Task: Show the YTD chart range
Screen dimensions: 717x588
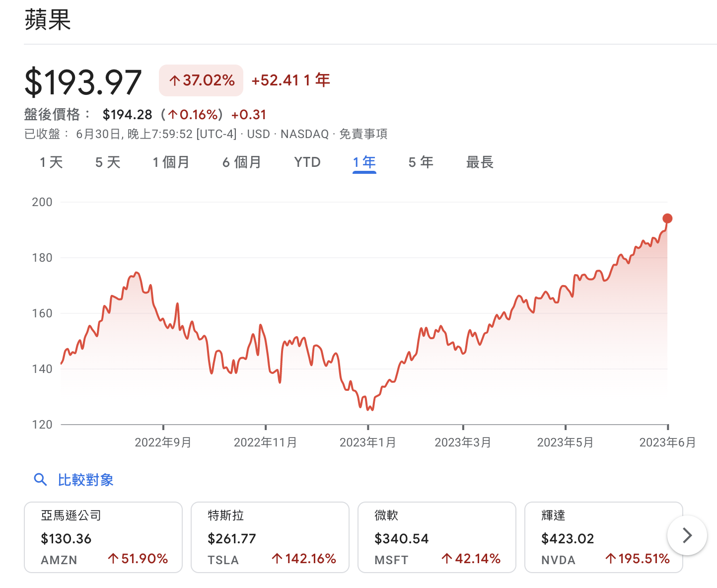Action: pyautogui.click(x=307, y=162)
